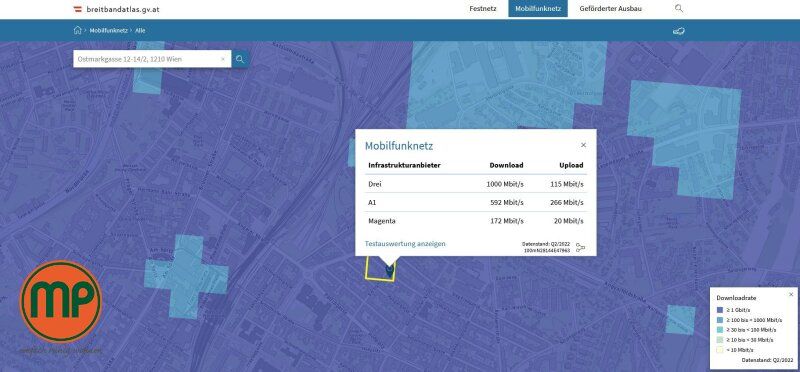Click the Drei provider row
This screenshot has height=372, width=800.
pyautogui.click(x=476, y=184)
